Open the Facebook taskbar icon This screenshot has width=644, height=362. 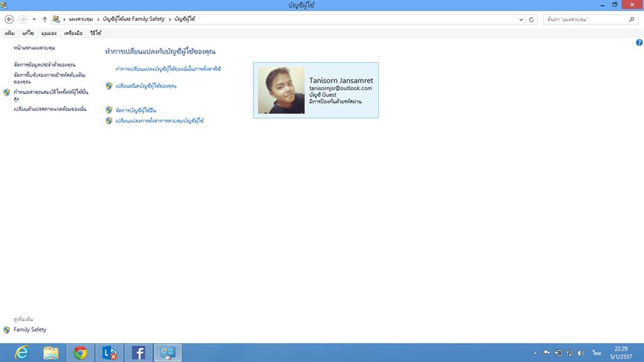(138, 353)
